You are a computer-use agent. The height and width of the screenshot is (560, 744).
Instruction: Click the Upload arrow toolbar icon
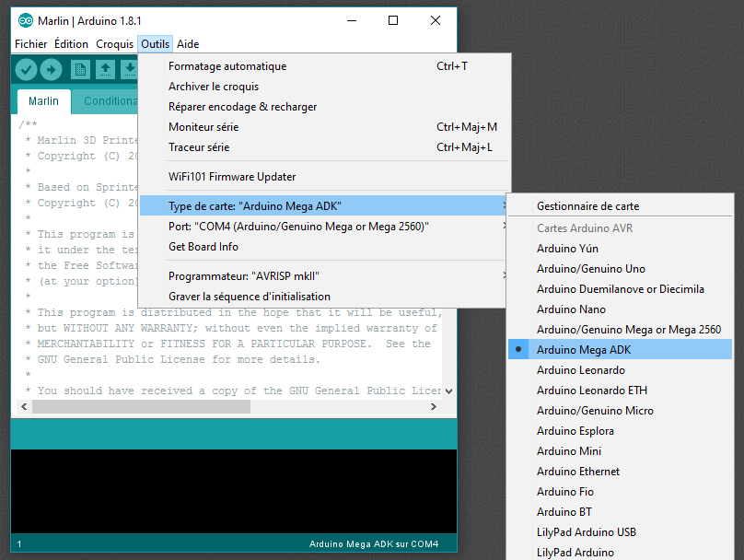pos(51,69)
